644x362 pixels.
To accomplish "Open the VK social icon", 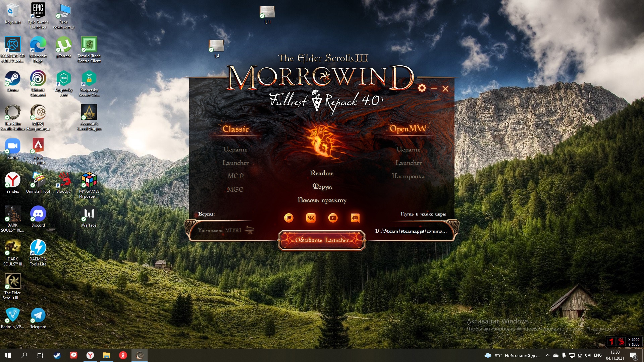I will pyautogui.click(x=311, y=218).
